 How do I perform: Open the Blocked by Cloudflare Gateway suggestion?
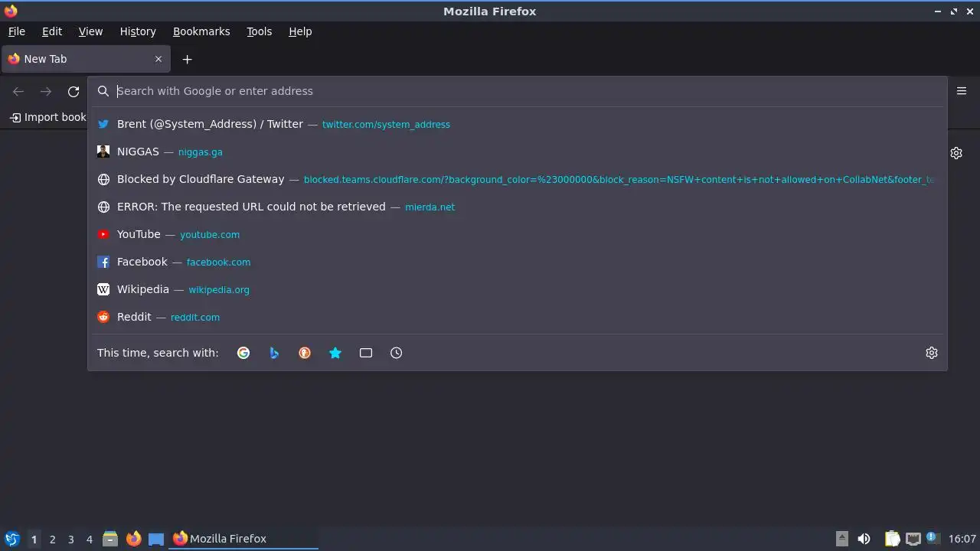[518, 179]
